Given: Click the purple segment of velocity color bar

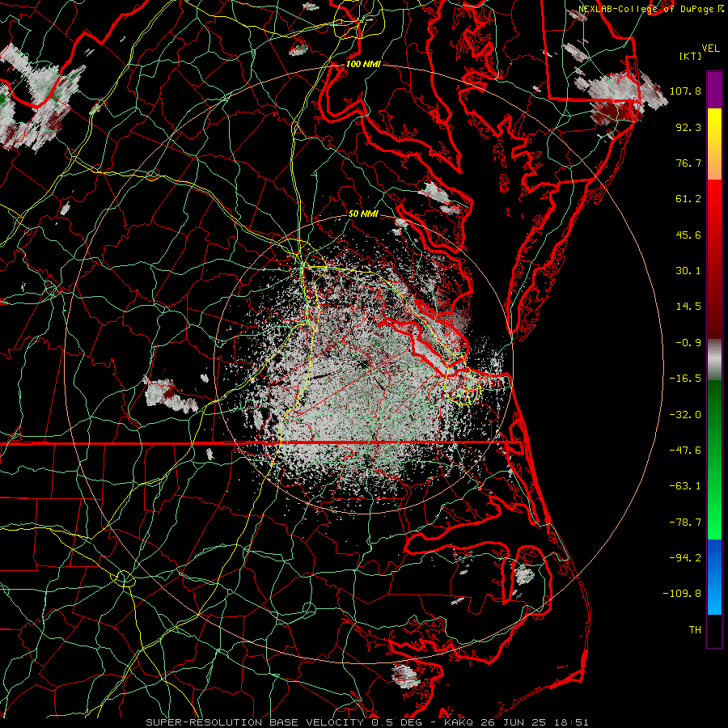Looking at the screenshot, I should click(x=714, y=91).
